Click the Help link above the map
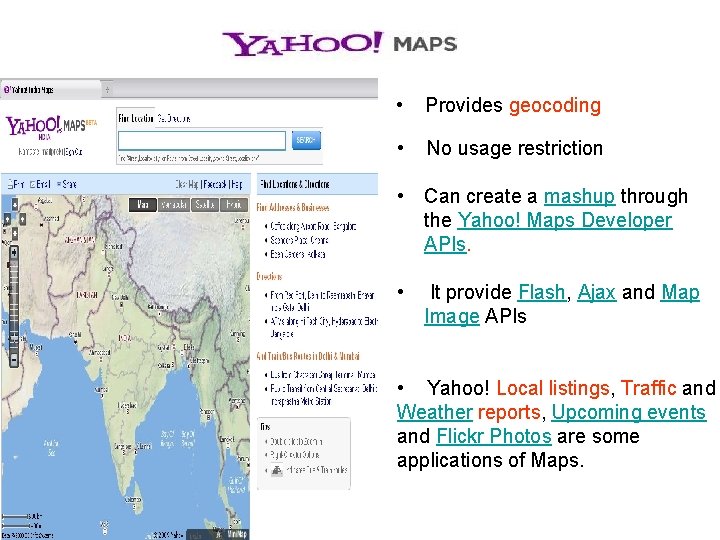This screenshot has width=720, height=540. (x=237, y=185)
